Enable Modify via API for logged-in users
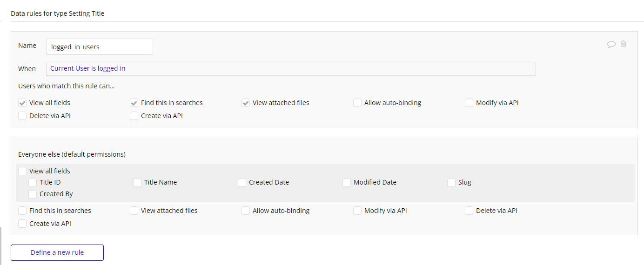Image resolution: width=644 pixels, height=265 pixels. pyautogui.click(x=469, y=103)
